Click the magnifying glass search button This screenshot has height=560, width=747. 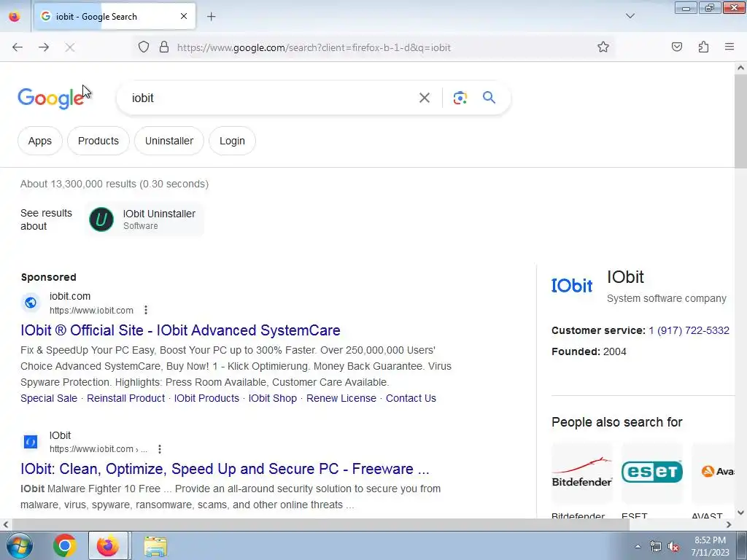[x=489, y=98]
